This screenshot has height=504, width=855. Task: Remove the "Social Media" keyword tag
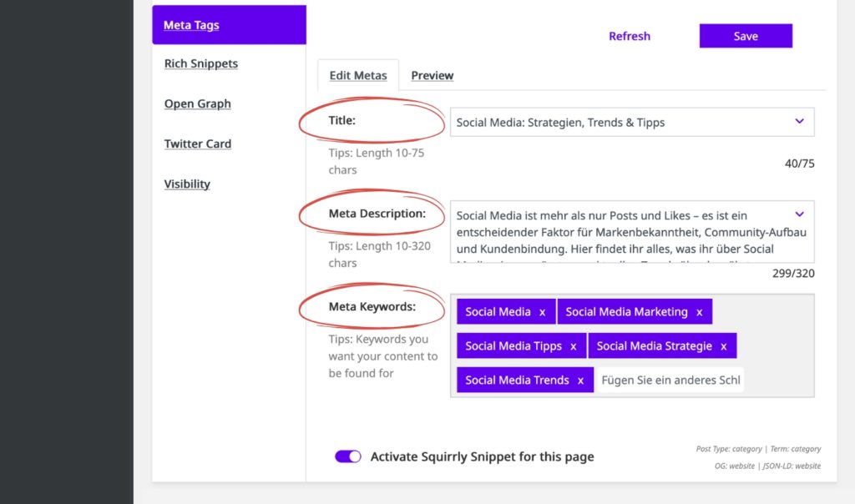[x=542, y=311]
